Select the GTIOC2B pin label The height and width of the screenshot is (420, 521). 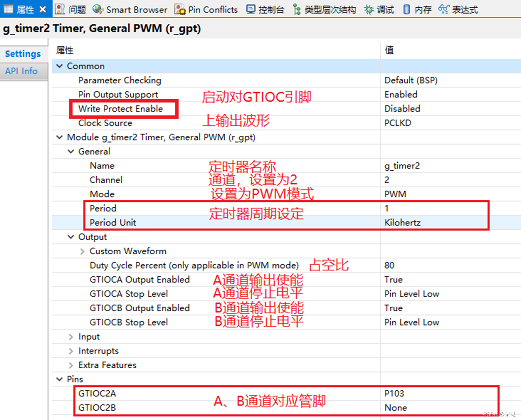(97, 408)
